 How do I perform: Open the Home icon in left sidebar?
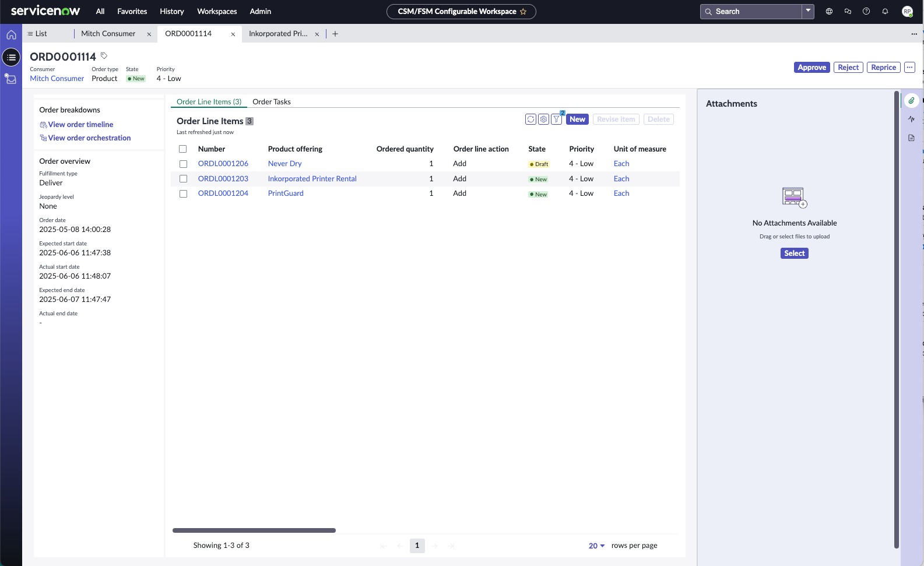tap(11, 35)
